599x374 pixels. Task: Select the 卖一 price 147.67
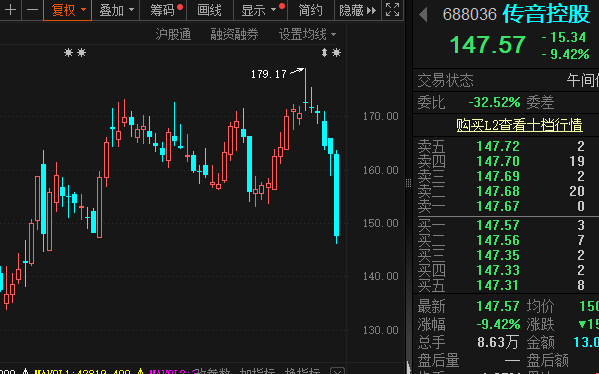tap(498, 206)
